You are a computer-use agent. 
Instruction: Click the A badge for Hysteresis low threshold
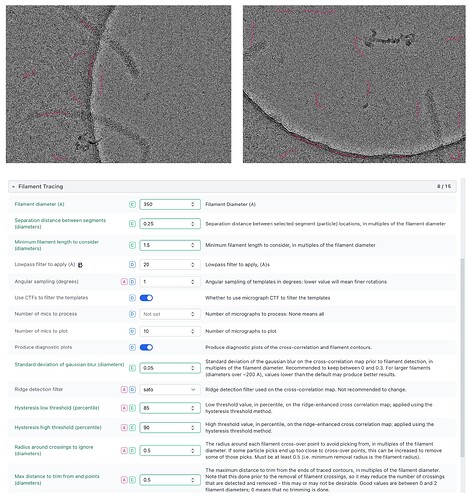[124, 408]
